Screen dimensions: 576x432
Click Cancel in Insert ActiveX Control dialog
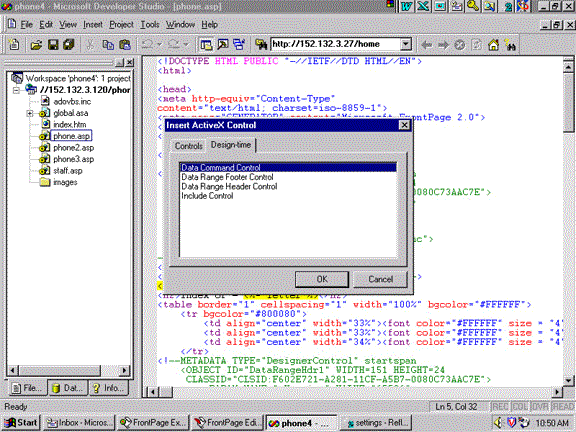tap(380, 279)
